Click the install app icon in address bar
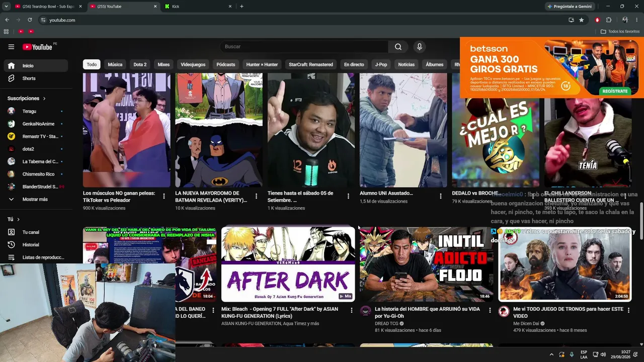 pos(571,20)
